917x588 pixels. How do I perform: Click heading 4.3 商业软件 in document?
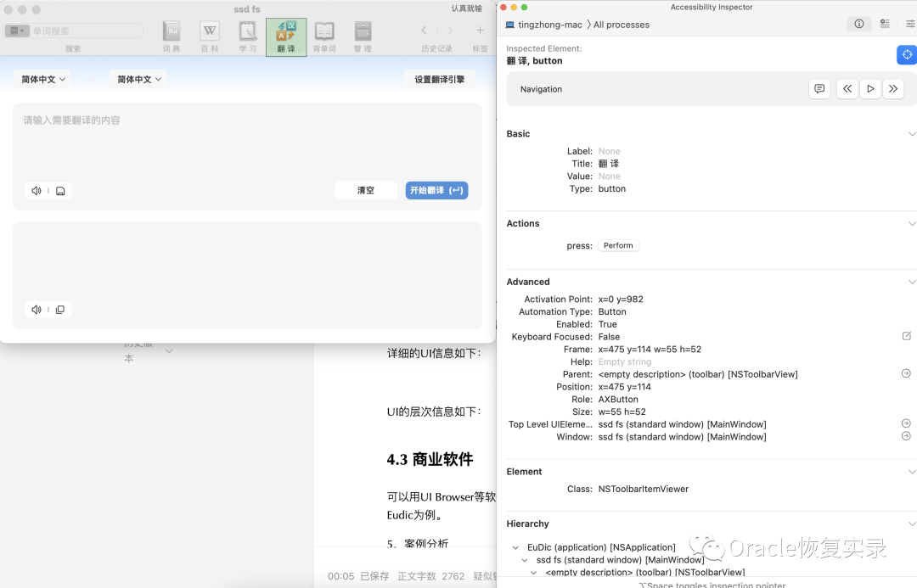tap(430, 459)
